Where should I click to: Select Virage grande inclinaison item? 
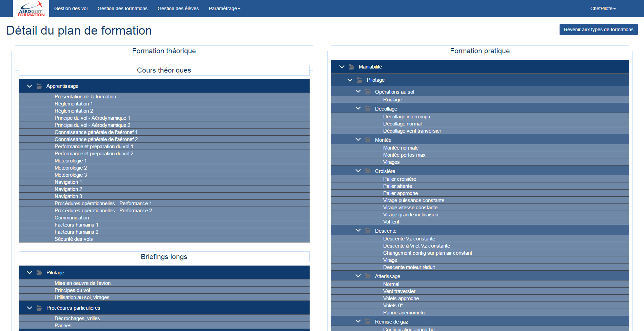[410, 215]
